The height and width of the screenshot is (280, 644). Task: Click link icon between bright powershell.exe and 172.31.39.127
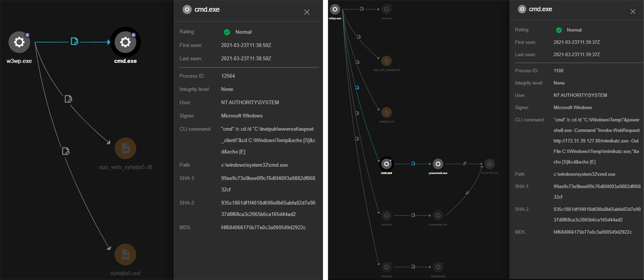coord(464,164)
